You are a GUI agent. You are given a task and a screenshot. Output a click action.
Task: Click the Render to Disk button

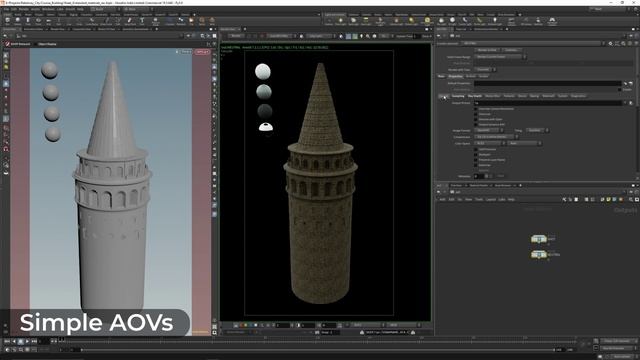tap(487, 50)
